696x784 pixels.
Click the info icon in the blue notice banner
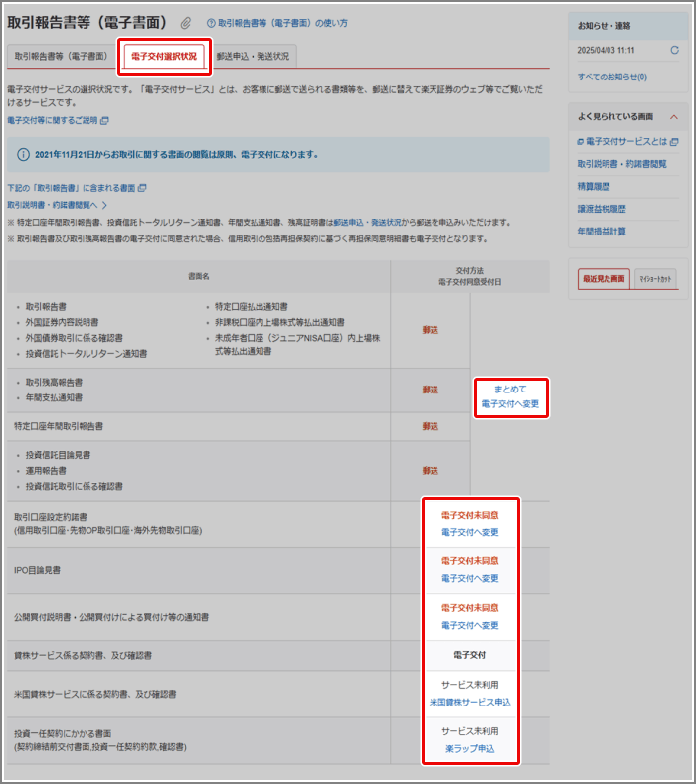[x=23, y=154]
